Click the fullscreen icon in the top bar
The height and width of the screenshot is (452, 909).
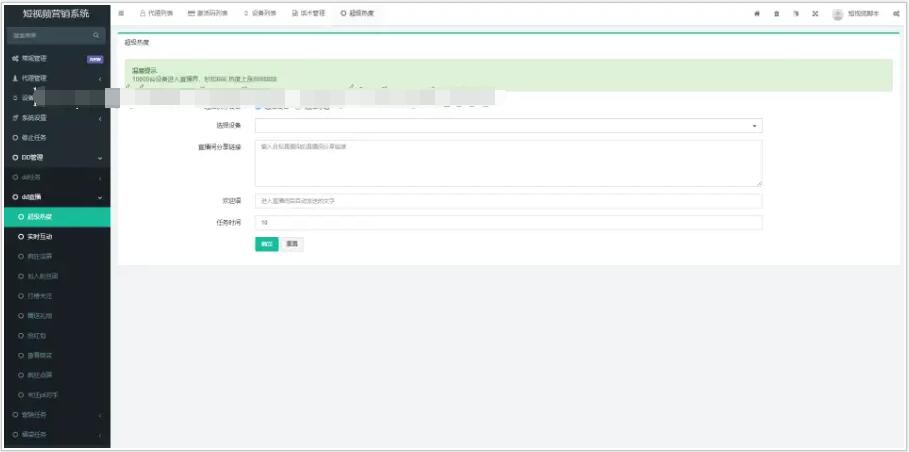coord(815,13)
